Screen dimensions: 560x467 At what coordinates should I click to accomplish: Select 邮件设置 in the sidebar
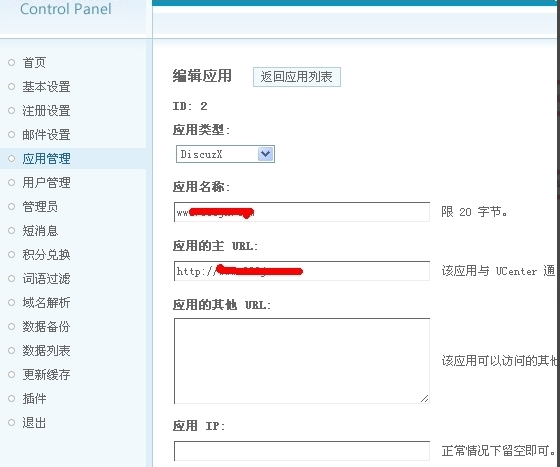tap(46, 135)
